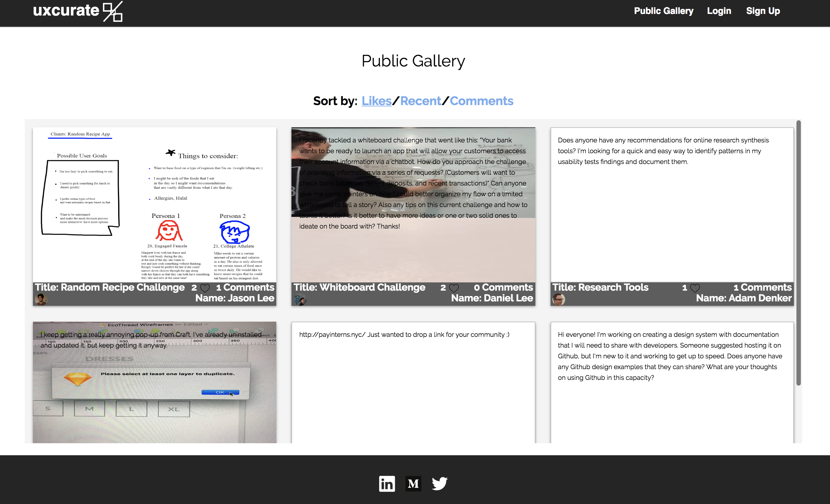The height and width of the screenshot is (504, 830).
Task: Sort the gallery by Comments
Action: coord(482,101)
